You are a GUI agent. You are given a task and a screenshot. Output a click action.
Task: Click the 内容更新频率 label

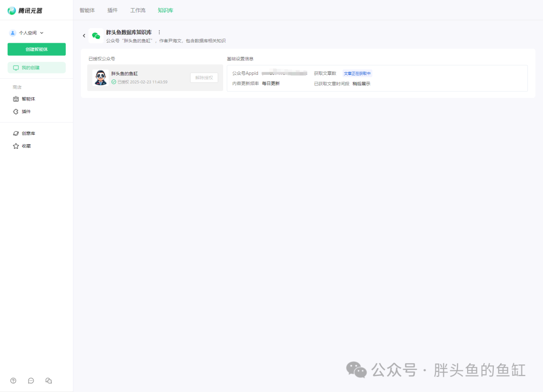click(245, 83)
